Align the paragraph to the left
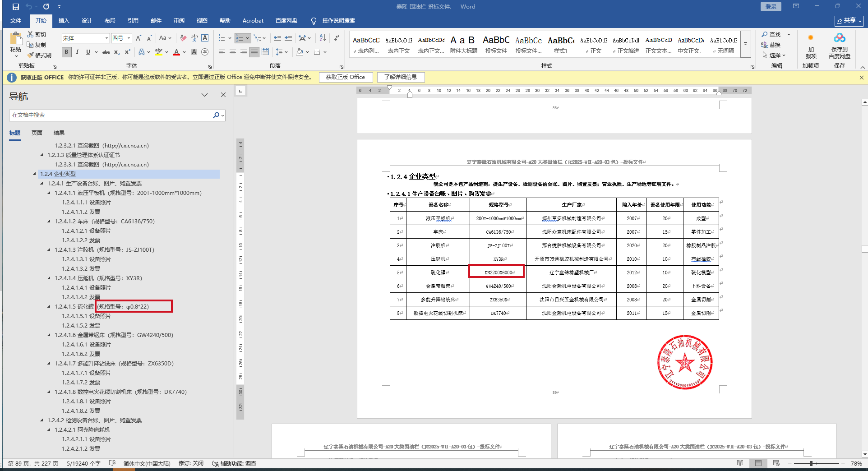Screen dimensions: 868x471 coord(222,52)
